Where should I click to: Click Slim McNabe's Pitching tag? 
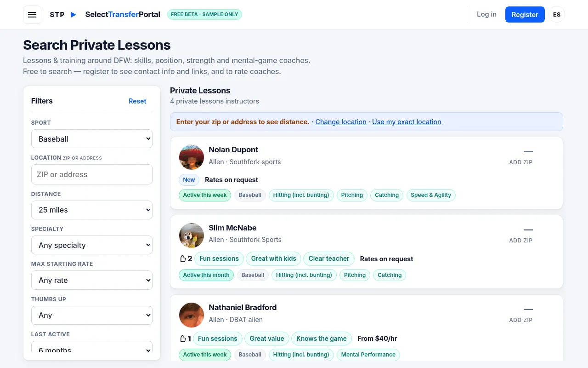(355, 275)
